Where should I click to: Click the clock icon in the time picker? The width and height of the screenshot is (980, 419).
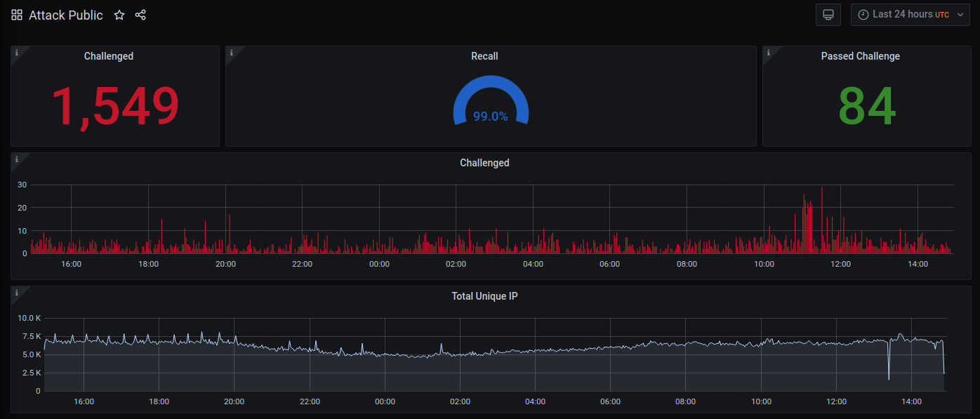click(863, 15)
